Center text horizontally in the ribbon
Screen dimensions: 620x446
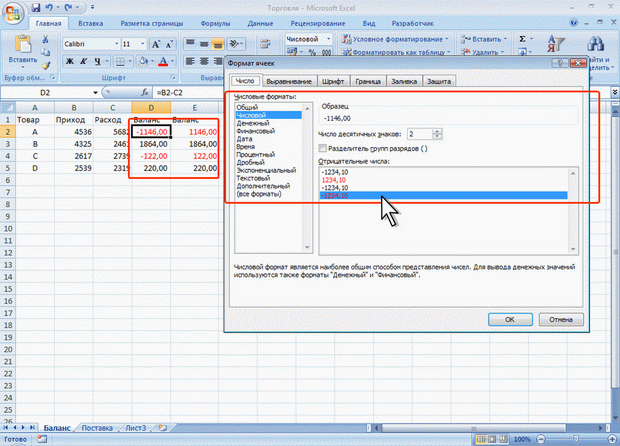point(204,61)
